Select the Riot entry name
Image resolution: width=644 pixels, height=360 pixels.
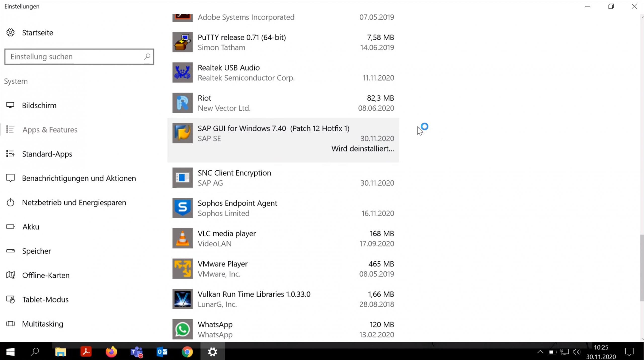tap(204, 98)
